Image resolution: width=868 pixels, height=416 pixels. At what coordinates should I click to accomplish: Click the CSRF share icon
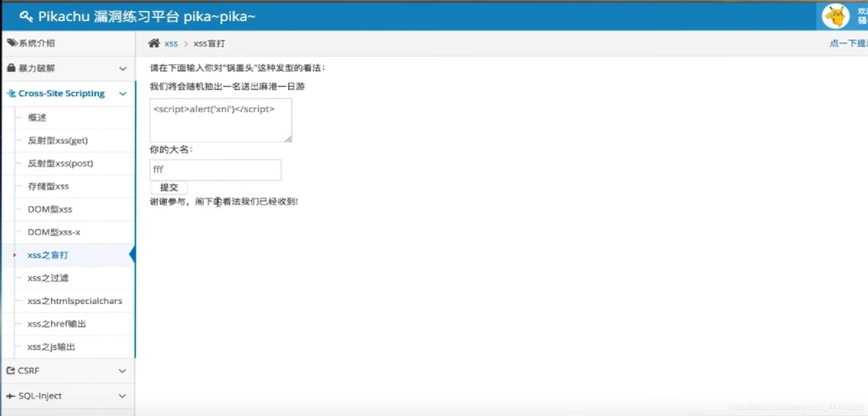tap(10, 371)
